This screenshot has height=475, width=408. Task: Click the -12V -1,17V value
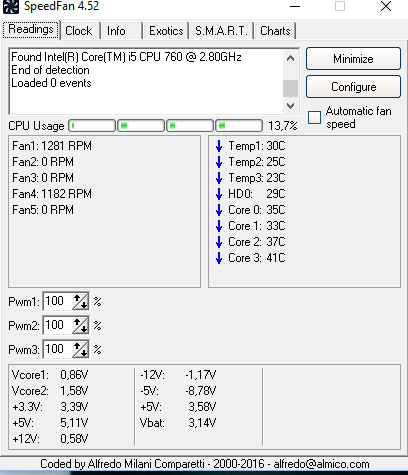pos(201,375)
